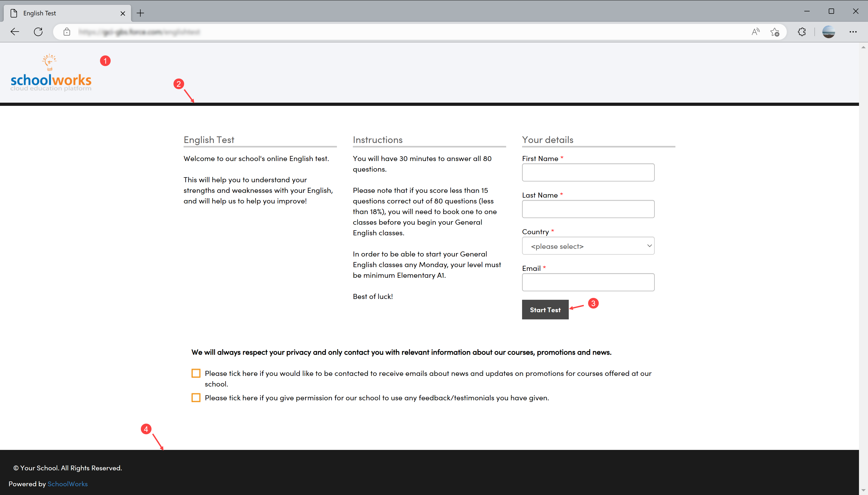
Task: Focus the First Name field
Action: point(588,172)
